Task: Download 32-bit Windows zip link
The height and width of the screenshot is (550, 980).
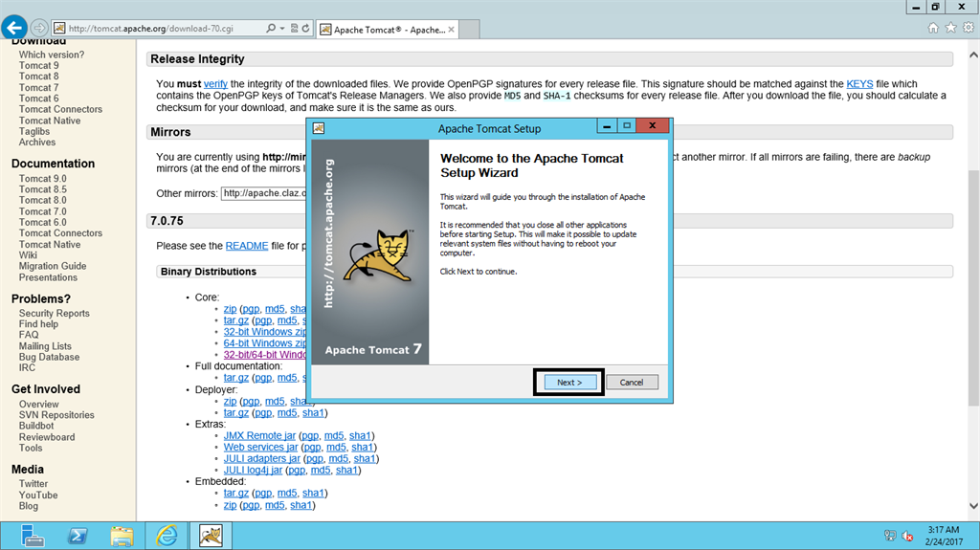Action: [x=265, y=332]
